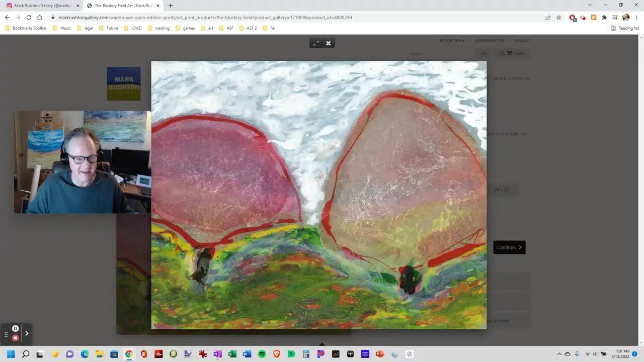The width and height of the screenshot is (644, 362).
Task: Click the Continue button
Action: click(509, 247)
